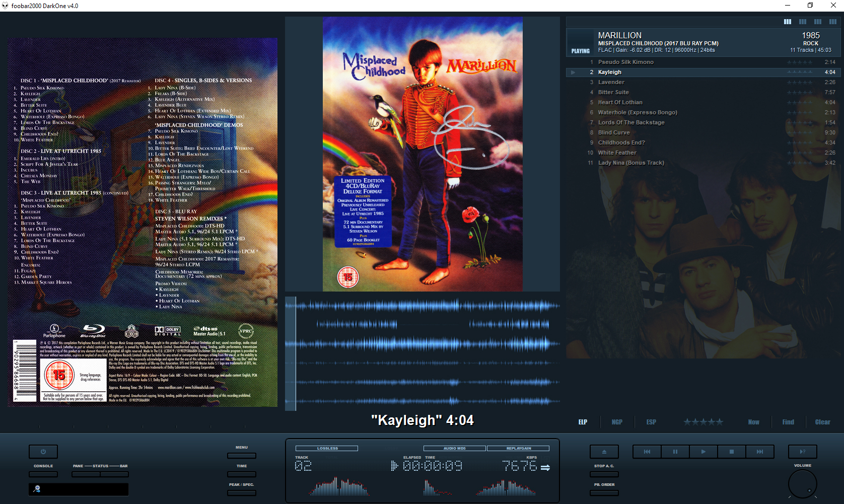Toggle the PEAK / SPEC. button
This screenshot has width=844, height=504.
coord(242,493)
